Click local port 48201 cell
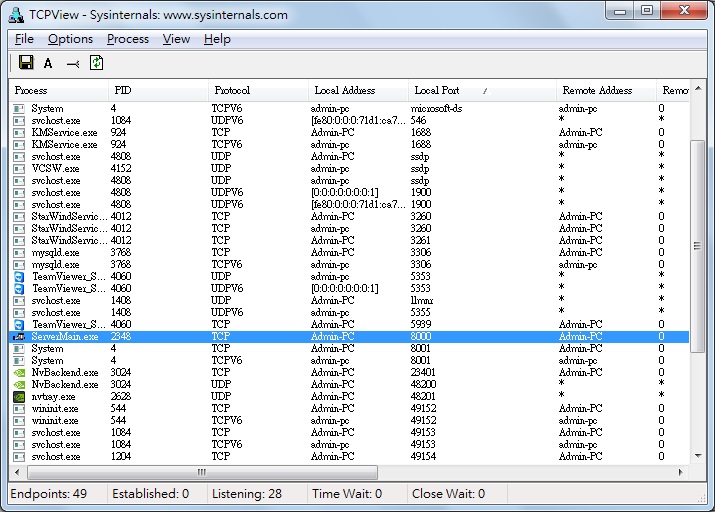 tap(423, 397)
